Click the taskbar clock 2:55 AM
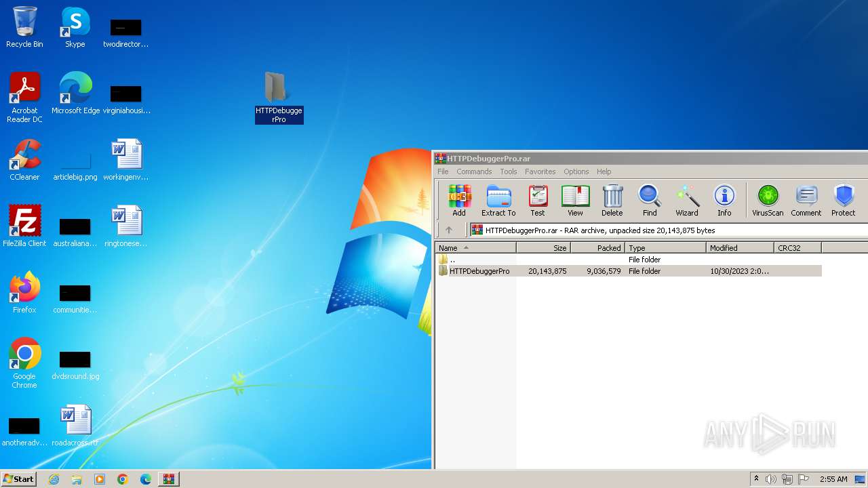Screen dimensions: 868x488 pos(833,479)
